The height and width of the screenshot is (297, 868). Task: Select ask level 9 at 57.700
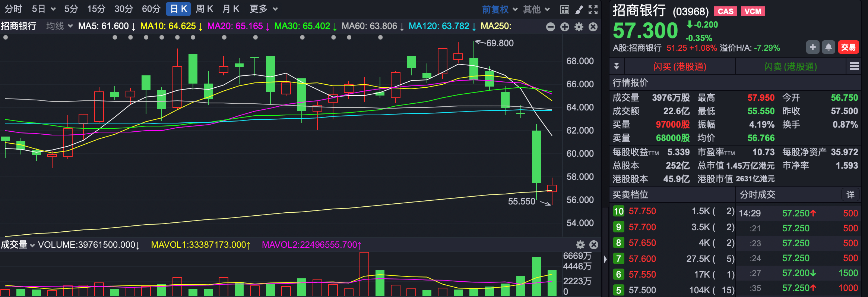click(x=673, y=227)
